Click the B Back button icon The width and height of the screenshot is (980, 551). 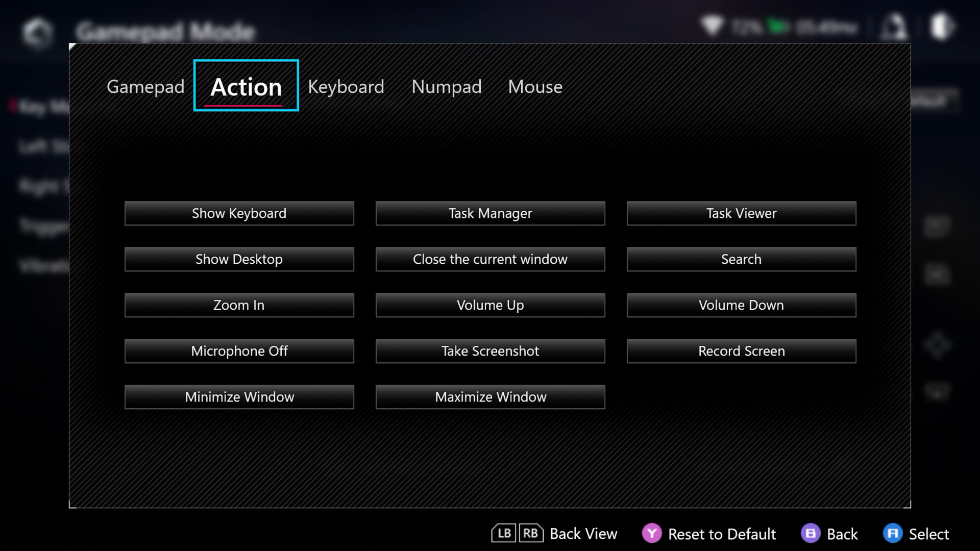[810, 534]
